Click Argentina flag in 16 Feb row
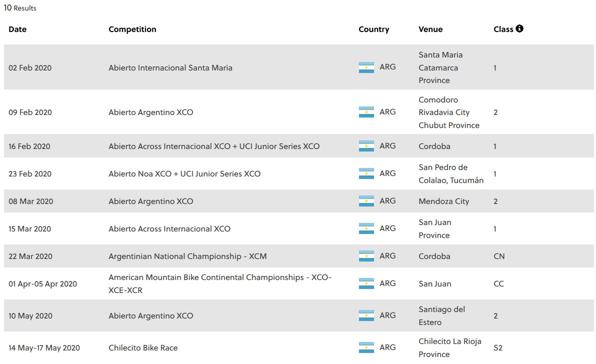 click(366, 146)
